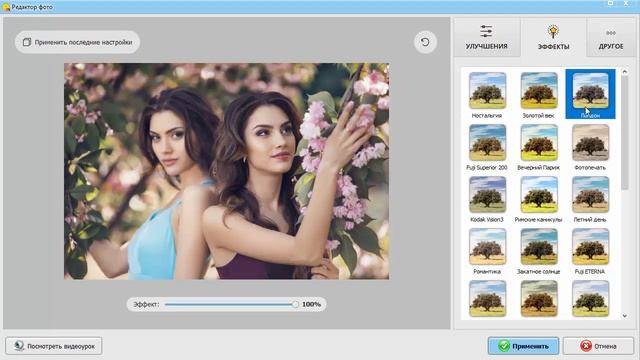This screenshot has width=640, height=360.
Task: Click 'Применить последние настройки' button
Action: (x=78, y=42)
